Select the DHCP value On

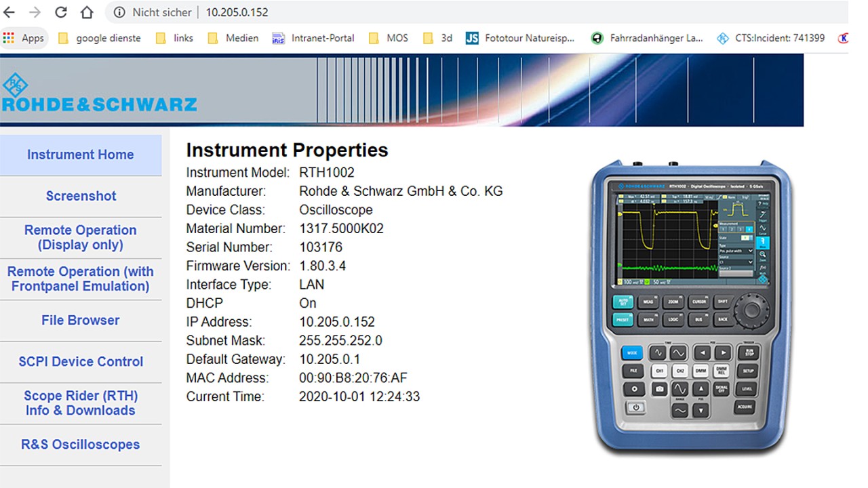[308, 303]
